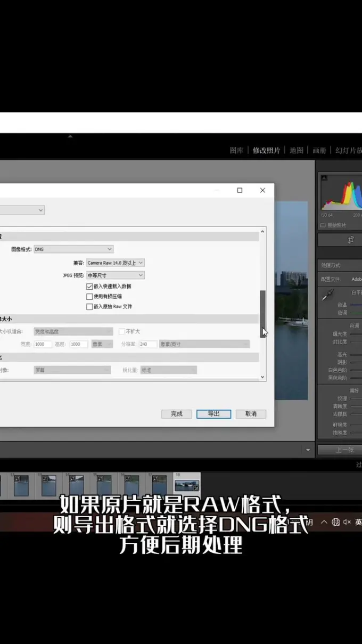This screenshot has height=644, width=362.
Task: Click the 黑色色阶 slider label
Action: pos(338,378)
